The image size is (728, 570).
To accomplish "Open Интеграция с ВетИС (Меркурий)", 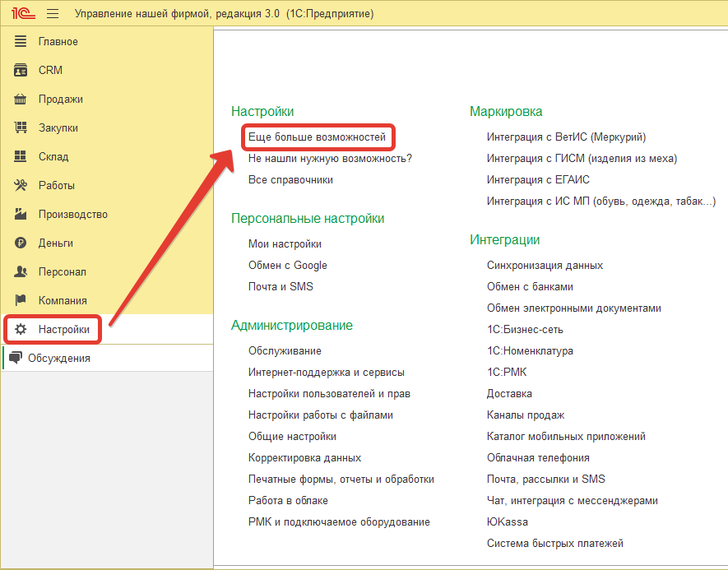I will (566, 137).
